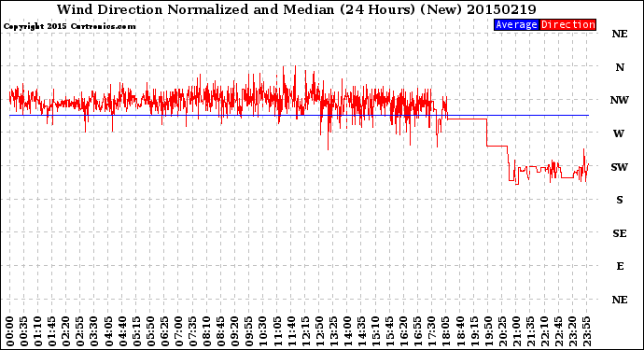The height and width of the screenshot is (350, 644).
Task: Click the 23:55 time axis label
Action: point(586,331)
